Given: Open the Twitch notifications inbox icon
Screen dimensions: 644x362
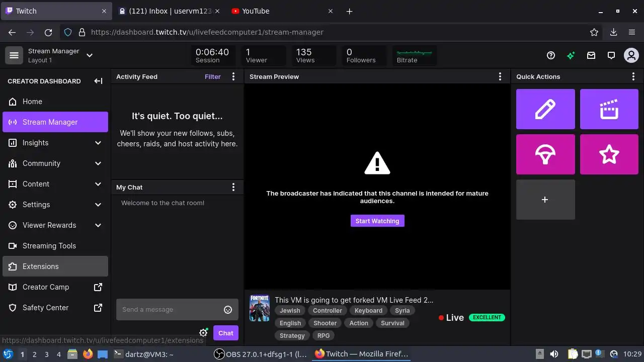Looking at the screenshot, I should pyautogui.click(x=591, y=55).
